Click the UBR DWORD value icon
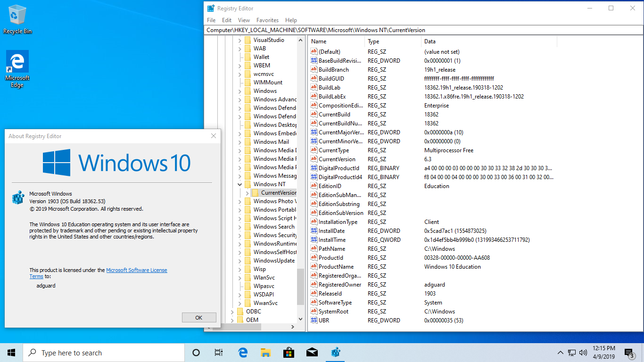644x362 pixels. coord(314,321)
